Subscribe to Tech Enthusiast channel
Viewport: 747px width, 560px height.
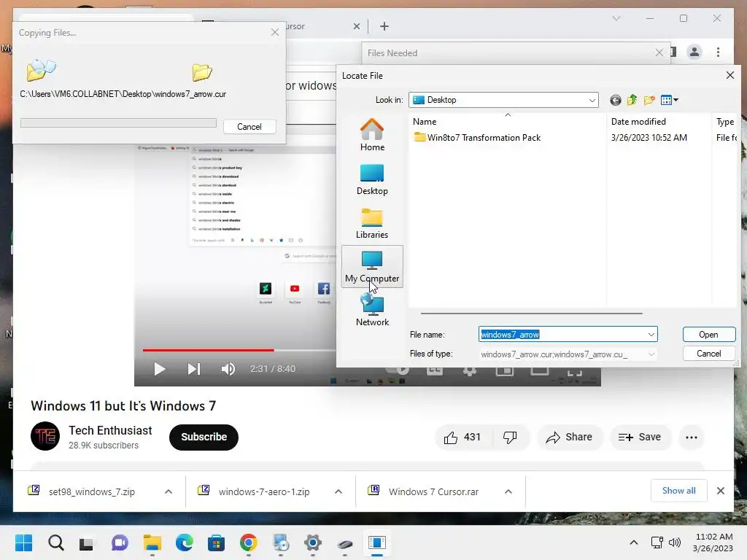coord(204,437)
